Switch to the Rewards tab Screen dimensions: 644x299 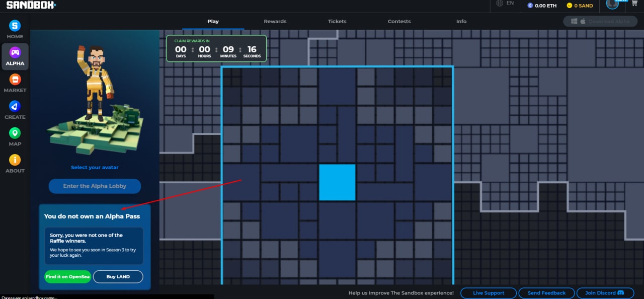click(x=275, y=22)
